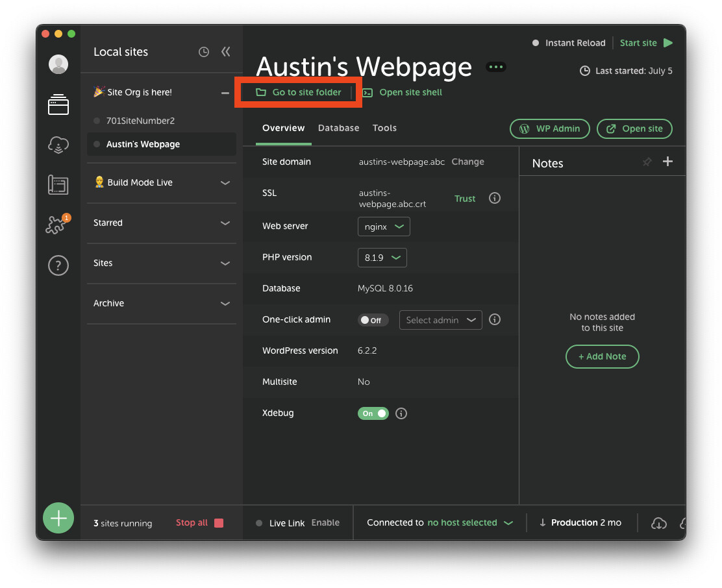Click Stop all sites text
Screen dimensions: 722x588
click(x=192, y=523)
